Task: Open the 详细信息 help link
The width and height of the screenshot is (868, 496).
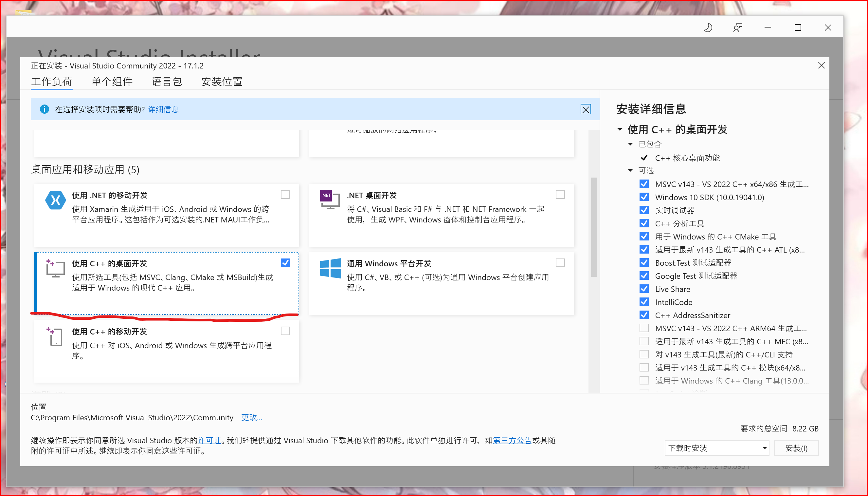Action: (x=163, y=109)
